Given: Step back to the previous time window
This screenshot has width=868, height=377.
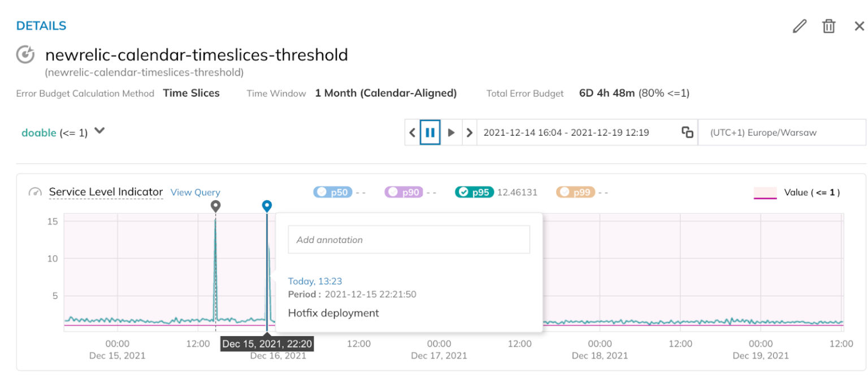Looking at the screenshot, I should [412, 132].
